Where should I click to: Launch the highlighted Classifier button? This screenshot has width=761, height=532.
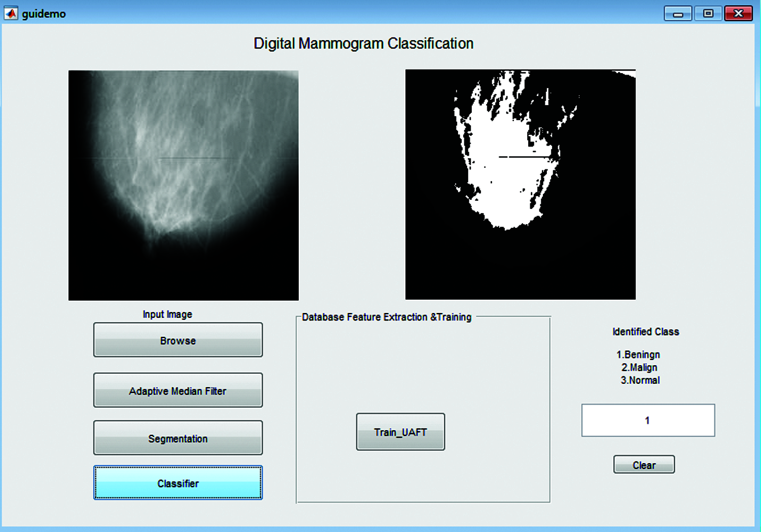178,483
